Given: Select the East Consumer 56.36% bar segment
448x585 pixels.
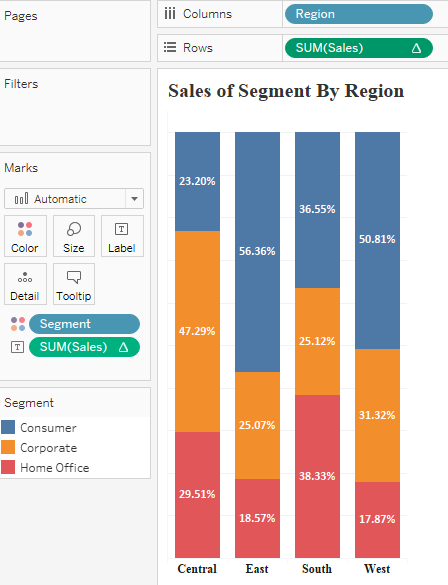Looking at the screenshot, I should [x=257, y=252].
